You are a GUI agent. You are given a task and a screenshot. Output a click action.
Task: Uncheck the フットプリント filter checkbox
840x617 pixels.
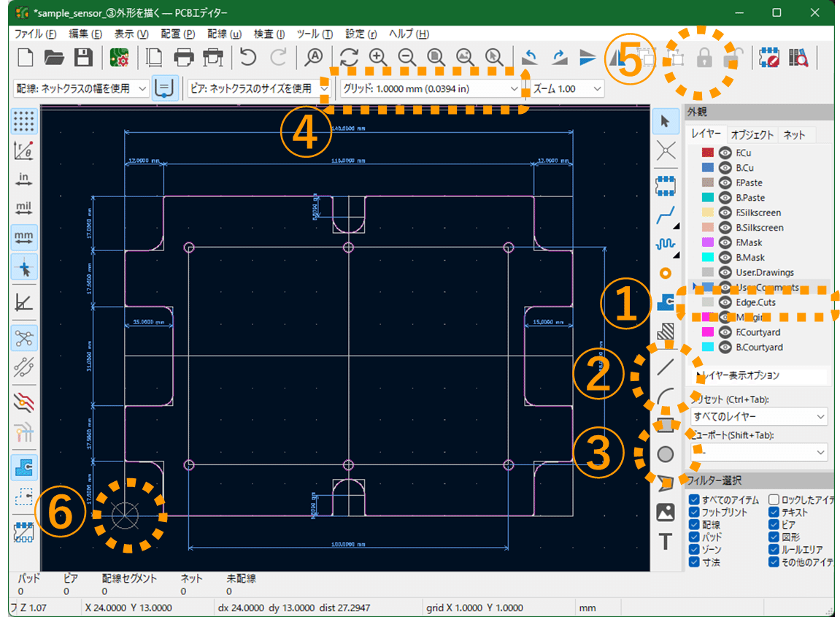pos(694,513)
